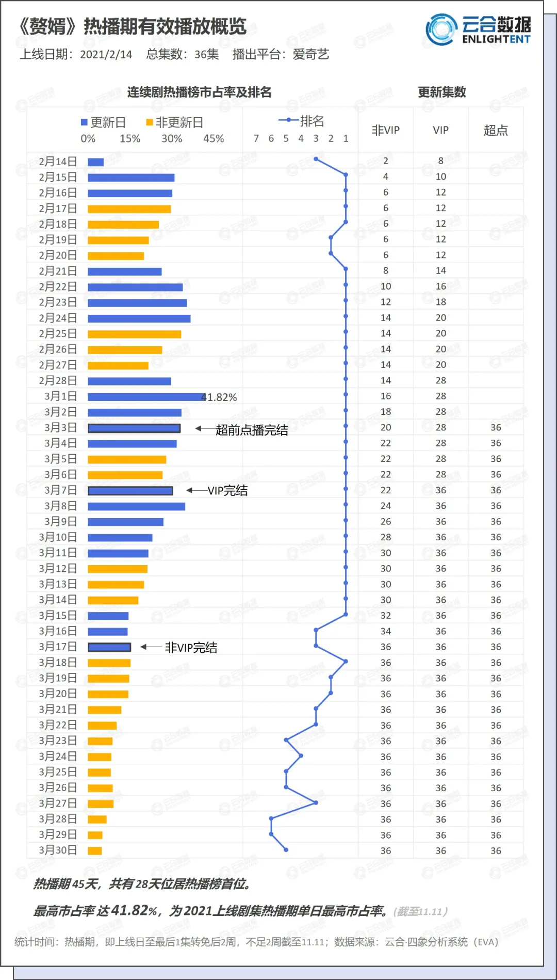Click the VIP完结 annotation
The height and width of the screenshot is (980, 557).
(227, 491)
